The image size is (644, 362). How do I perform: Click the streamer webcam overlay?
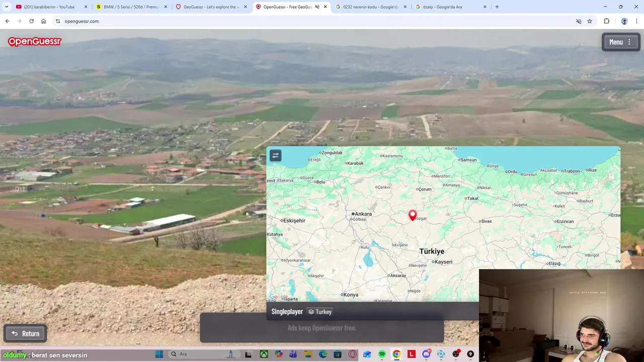[561, 316]
